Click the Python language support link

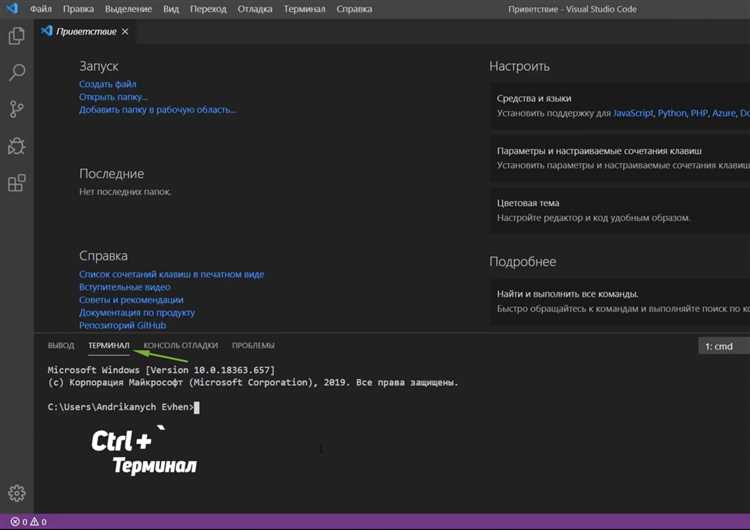(672, 113)
